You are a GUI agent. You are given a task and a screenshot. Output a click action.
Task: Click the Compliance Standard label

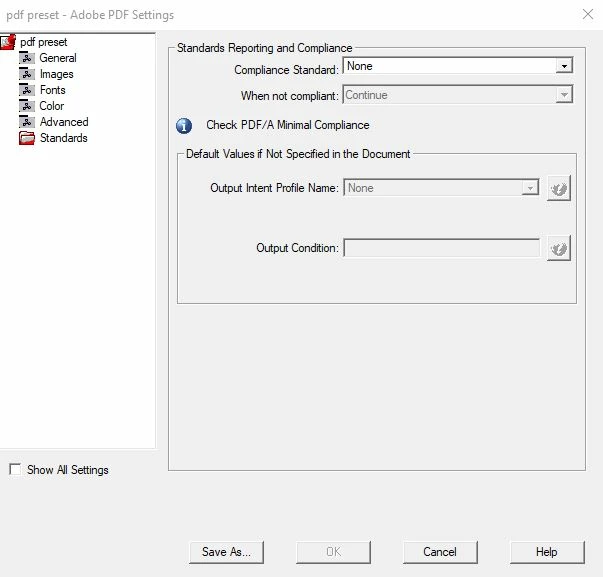point(287,70)
